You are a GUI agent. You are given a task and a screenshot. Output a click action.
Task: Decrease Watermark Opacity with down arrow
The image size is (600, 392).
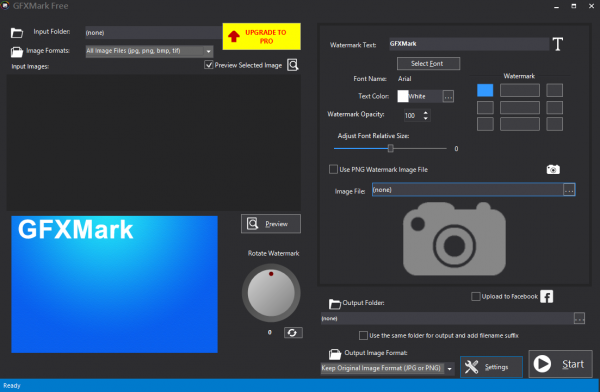pyautogui.click(x=426, y=118)
